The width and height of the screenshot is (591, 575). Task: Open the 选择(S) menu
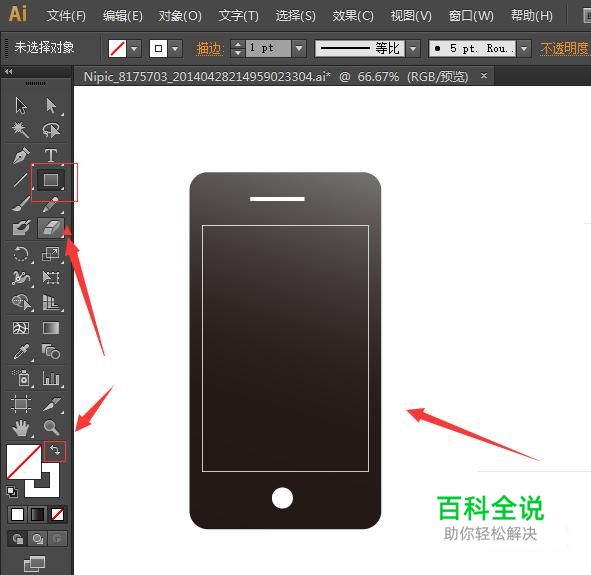click(296, 16)
